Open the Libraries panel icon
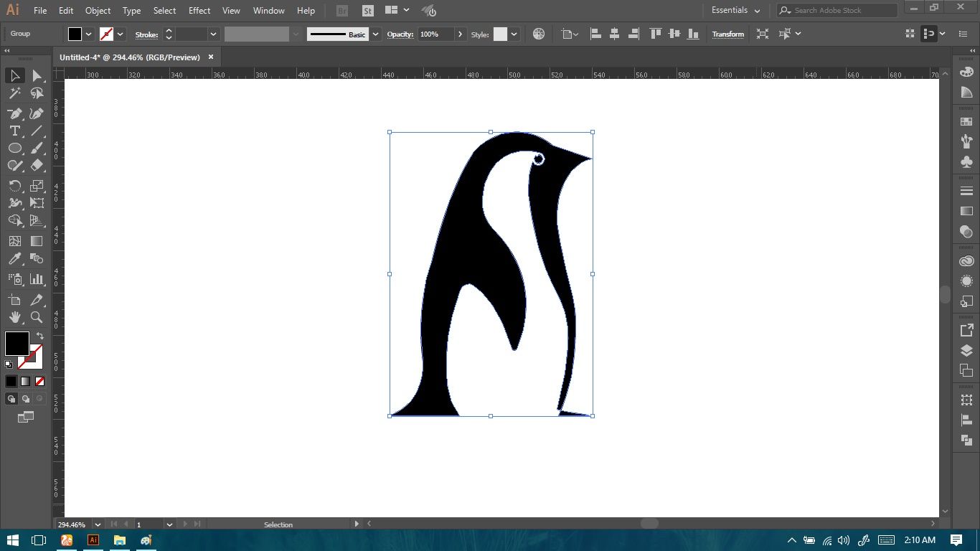This screenshot has width=980, height=551. click(966, 261)
